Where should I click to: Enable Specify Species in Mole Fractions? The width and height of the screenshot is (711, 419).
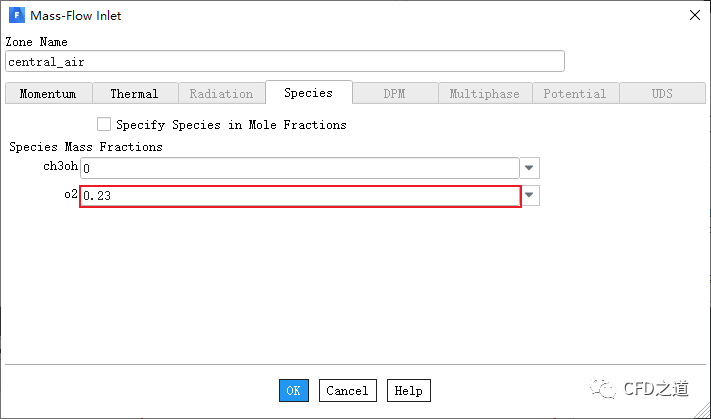pyautogui.click(x=104, y=125)
